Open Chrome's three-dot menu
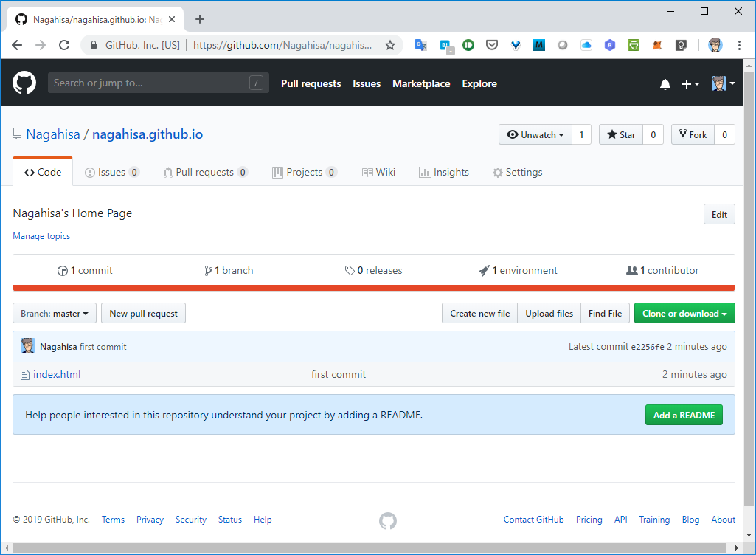Viewport: 756px width, 555px height. (x=739, y=45)
